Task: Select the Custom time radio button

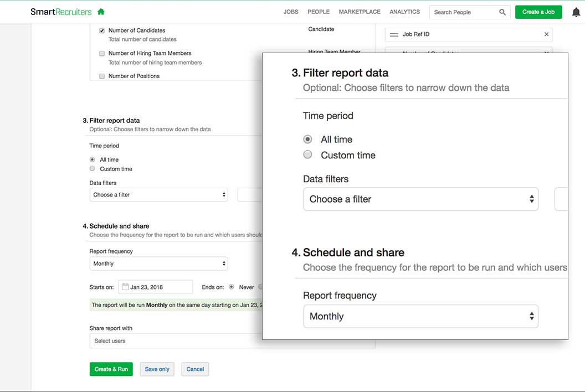Action: click(x=93, y=169)
